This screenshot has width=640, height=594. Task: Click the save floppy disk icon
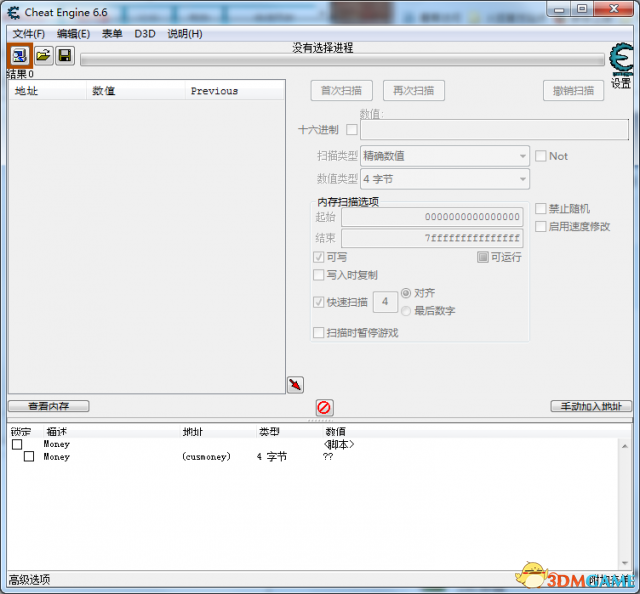(65, 55)
